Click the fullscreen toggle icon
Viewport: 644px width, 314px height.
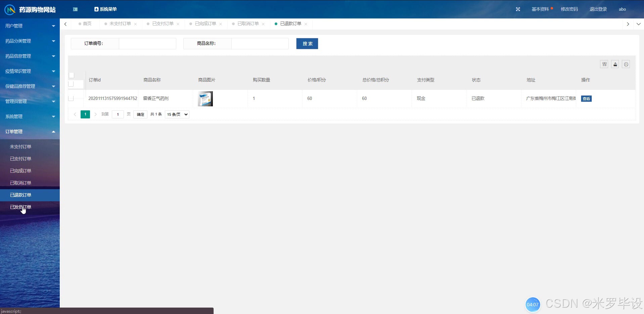[x=518, y=9]
